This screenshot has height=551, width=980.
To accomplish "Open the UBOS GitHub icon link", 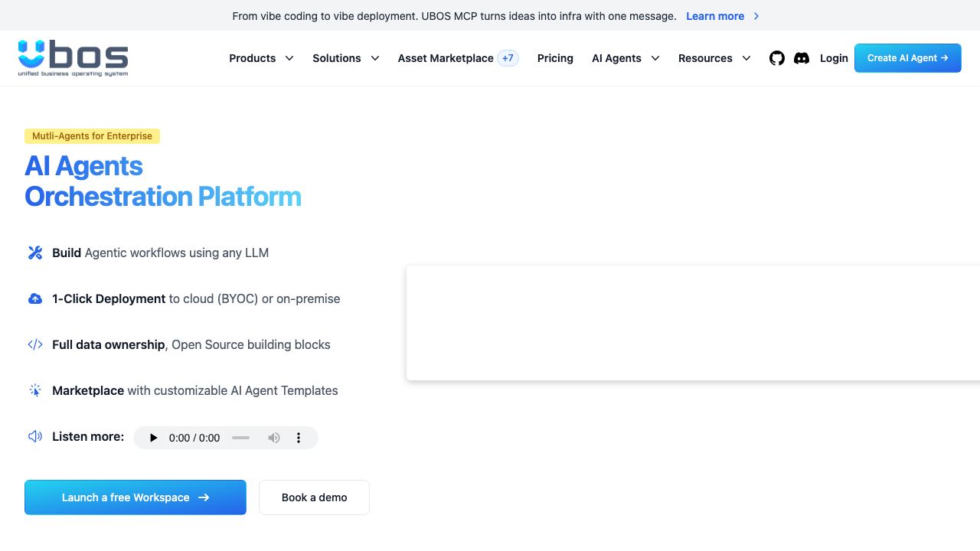I will [x=777, y=58].
